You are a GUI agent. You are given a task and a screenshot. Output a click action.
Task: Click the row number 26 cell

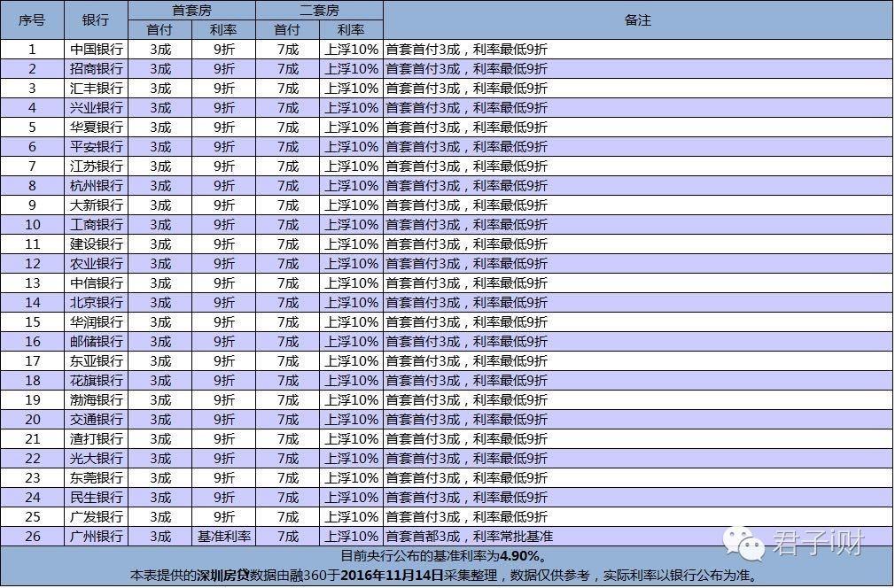pyautogui.click(x=32, y=537)
